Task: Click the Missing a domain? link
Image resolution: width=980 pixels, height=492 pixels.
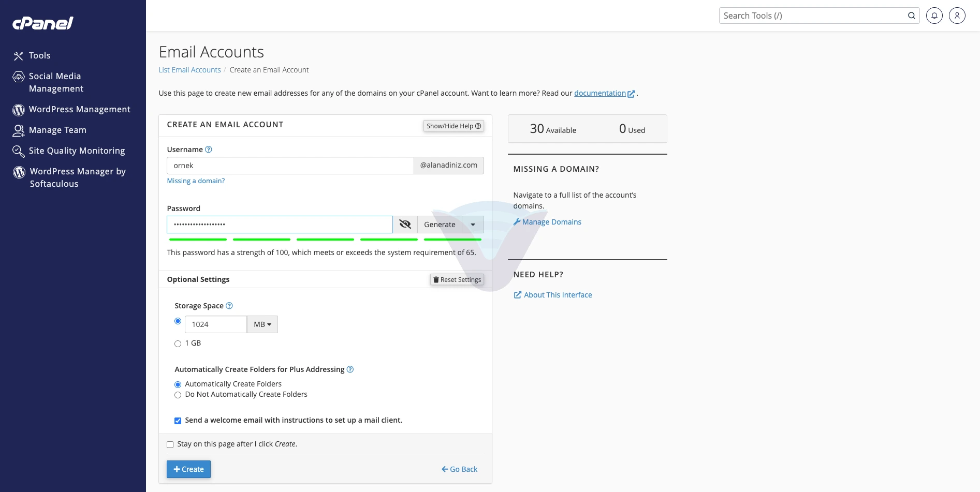Action: pos(196,181)
